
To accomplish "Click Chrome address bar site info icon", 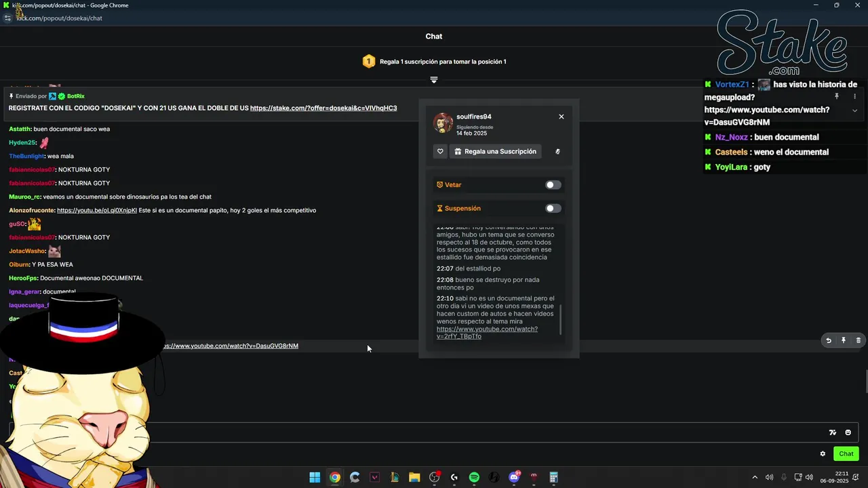I will 7,18.
